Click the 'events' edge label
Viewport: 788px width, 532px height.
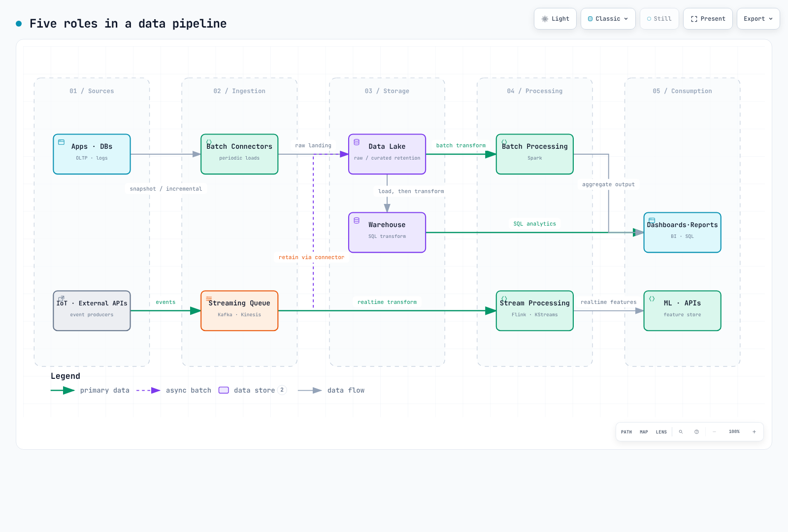[165, 302]
